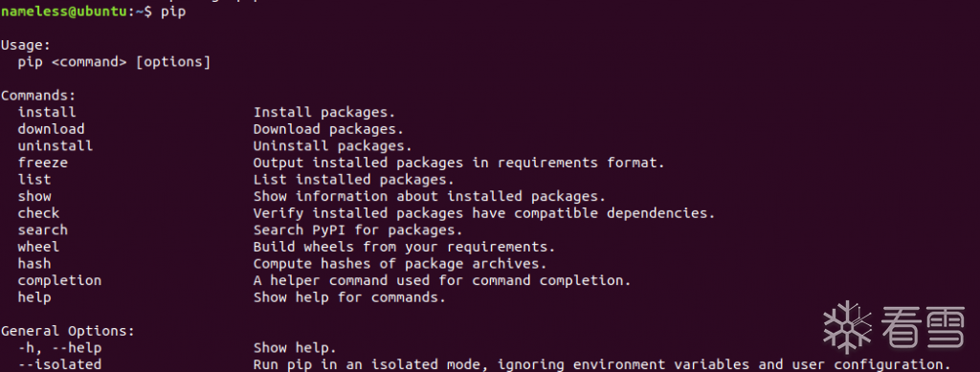Image resolution: width=980 pixels, height=372 pixels.
Task: Click 'Search PyPI for packages.' description
Action: tap(358, 230)
